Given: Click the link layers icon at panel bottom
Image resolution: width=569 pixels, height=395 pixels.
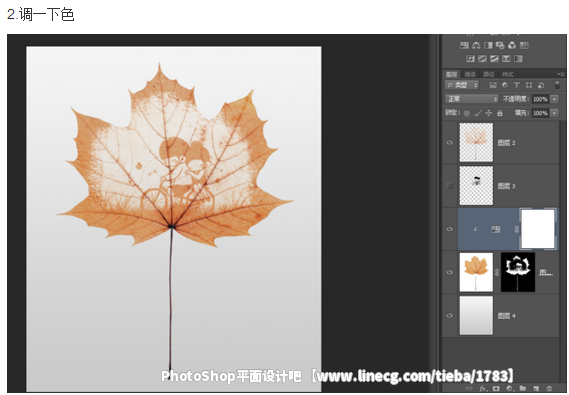Looking at the screenshot, I should tap(469, 388).
